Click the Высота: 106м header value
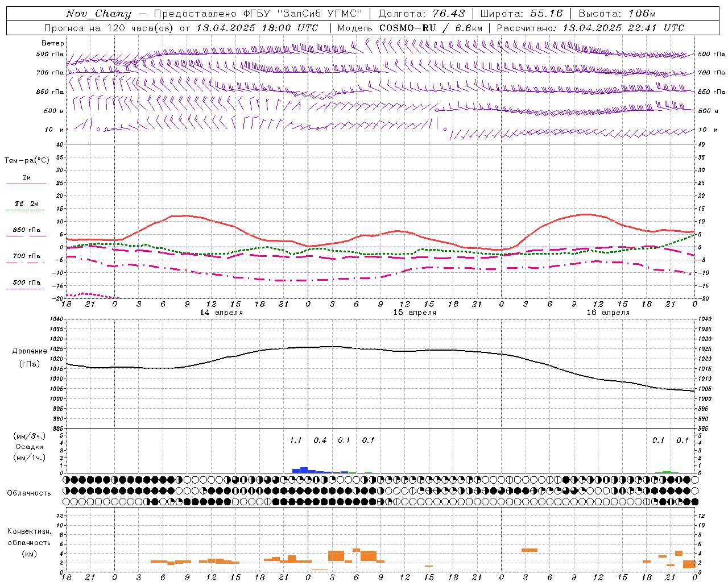 point(617,14)
